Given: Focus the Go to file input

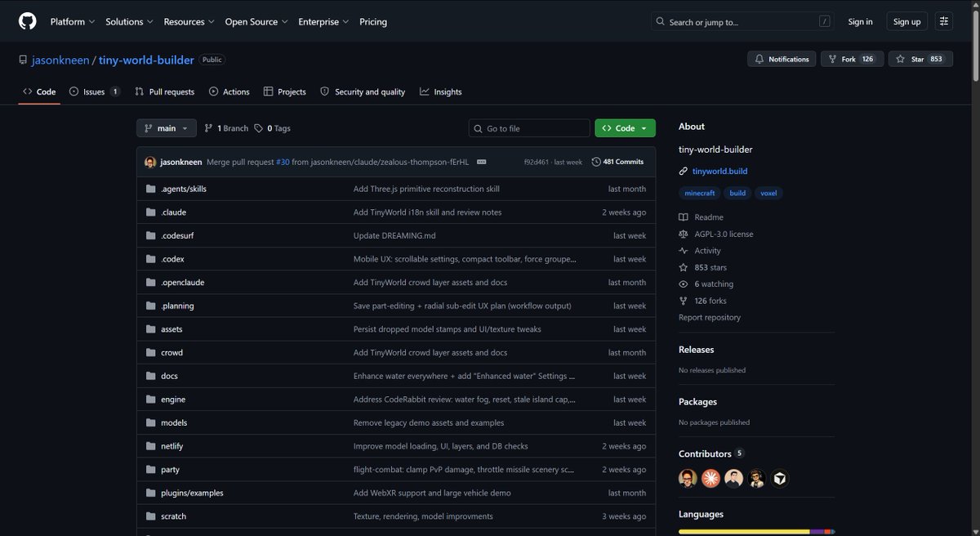Looking at the screenshot, I should click(x=529, y=128).
